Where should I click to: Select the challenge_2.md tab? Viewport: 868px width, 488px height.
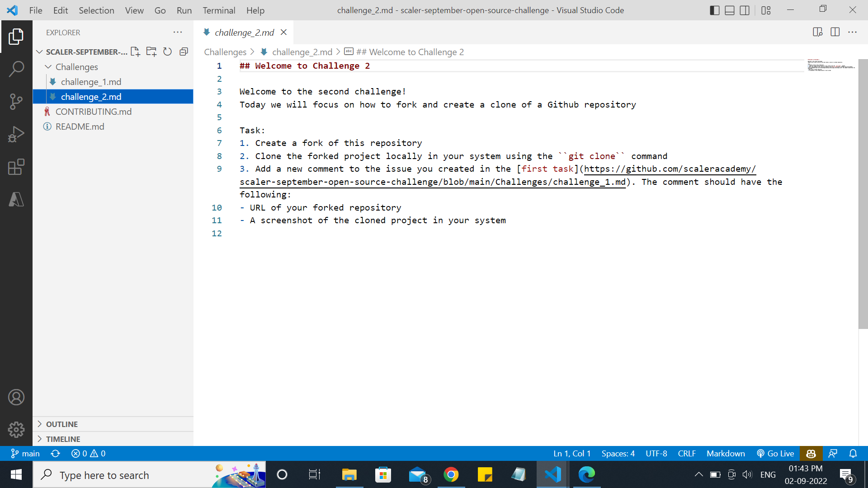(x=243, y=32)
